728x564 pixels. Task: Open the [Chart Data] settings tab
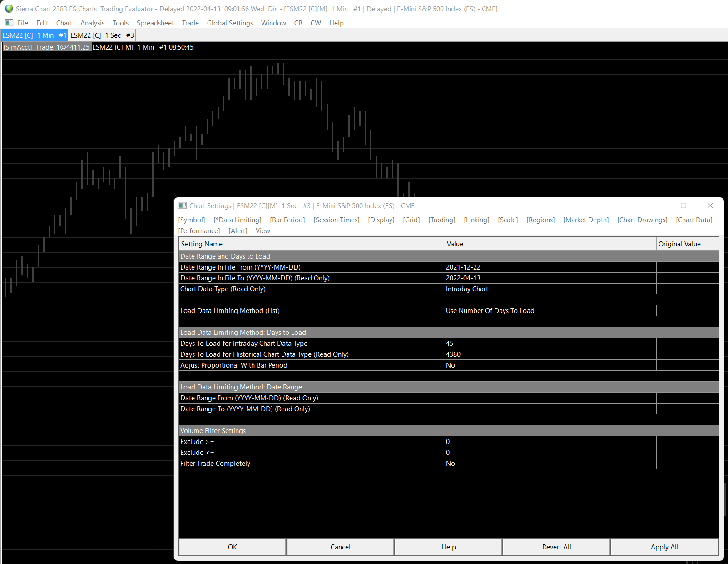tap(694, 220)
